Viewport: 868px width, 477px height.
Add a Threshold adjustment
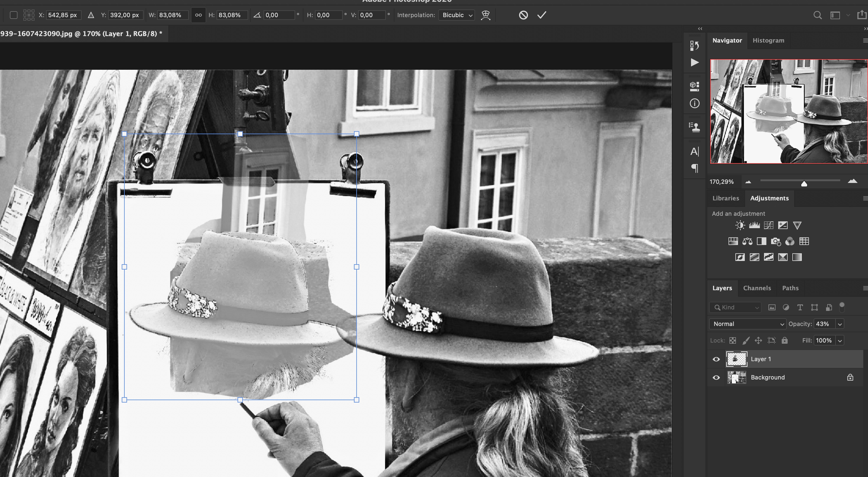coord(769,257)
